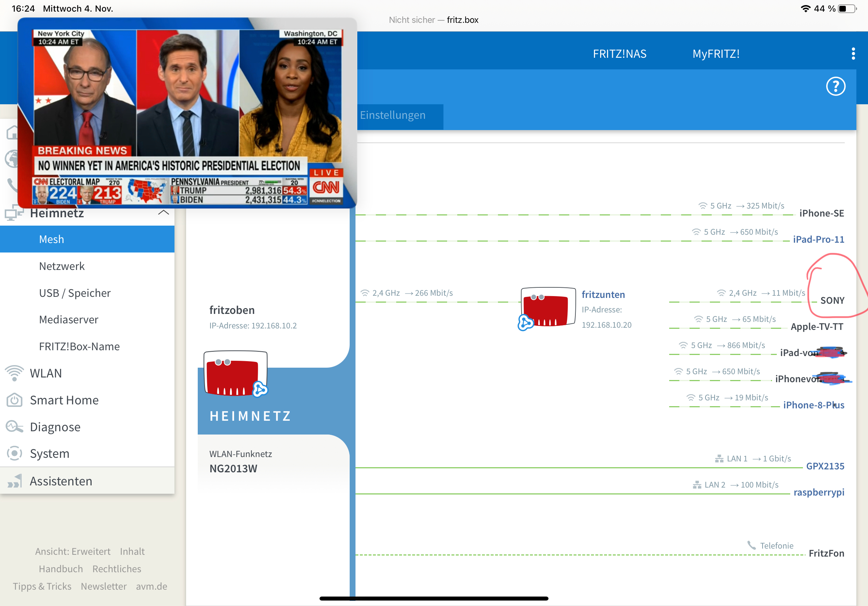Open the iPhone-8-Plus device link
This screenshot has height=606, width=868.
coord(813,405)
